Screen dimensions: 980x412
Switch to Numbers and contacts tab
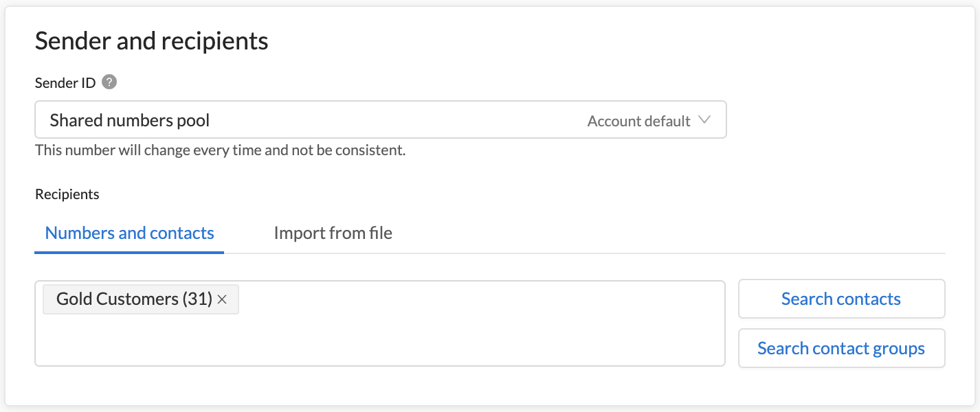click(x=129, y=233)
